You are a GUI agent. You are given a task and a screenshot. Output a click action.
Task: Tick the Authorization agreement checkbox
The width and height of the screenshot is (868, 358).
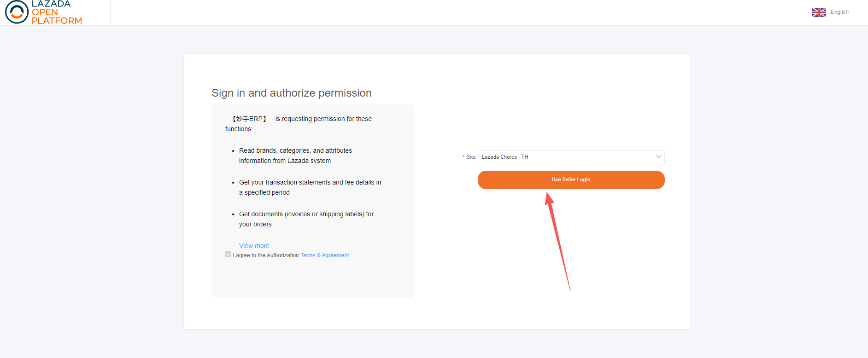(x=228, y=254)
